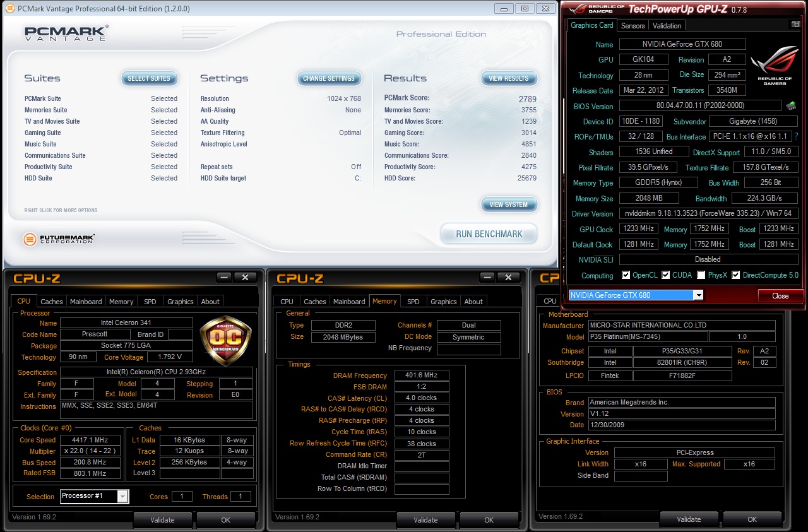This screenshot has width=808, height=532.
Task: Click GPU-Z camera screenshot icon
Action: (795, 24)
